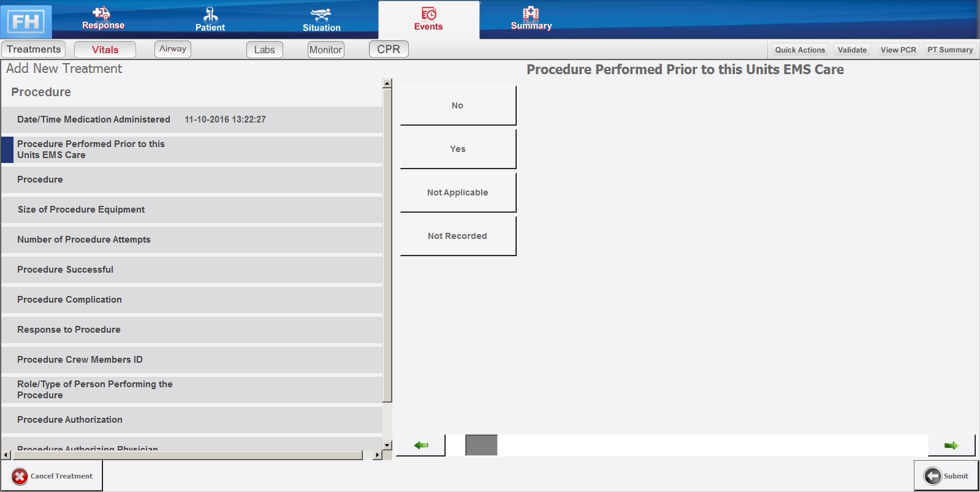This screenshot has width=980, height=492.
Task: Select Procedure Crew Members ID row
Action: (x=192, y=360)
